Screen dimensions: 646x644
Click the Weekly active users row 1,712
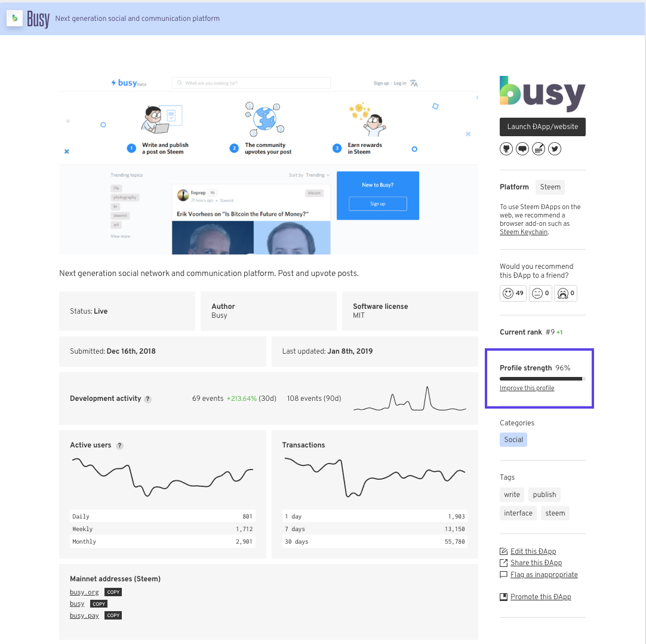point(162,529)
